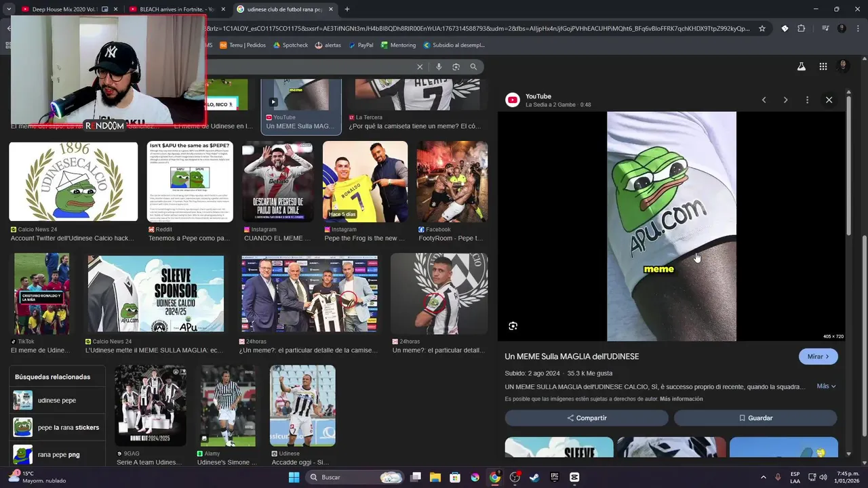868x488 pixels.
Task: Click the Windows taskbar Buscar field
Action: [355, 477]
